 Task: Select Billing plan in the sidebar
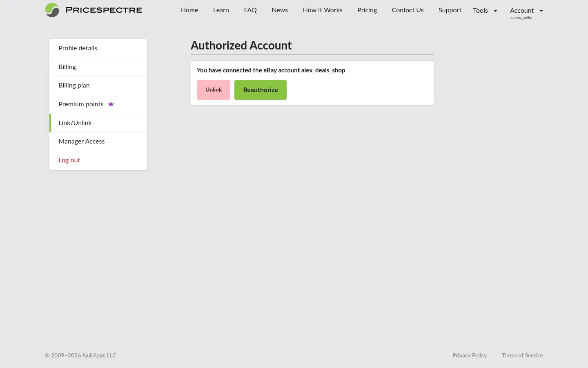coord(98,85)
